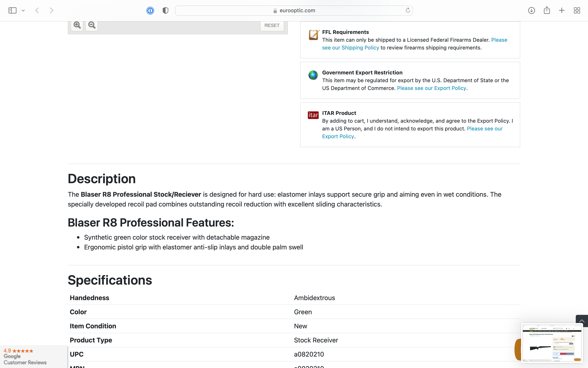The height and width of the screenshot is (368, 588).
Task: Focus the eurooptic.com address bar
Action: (294, 10)
